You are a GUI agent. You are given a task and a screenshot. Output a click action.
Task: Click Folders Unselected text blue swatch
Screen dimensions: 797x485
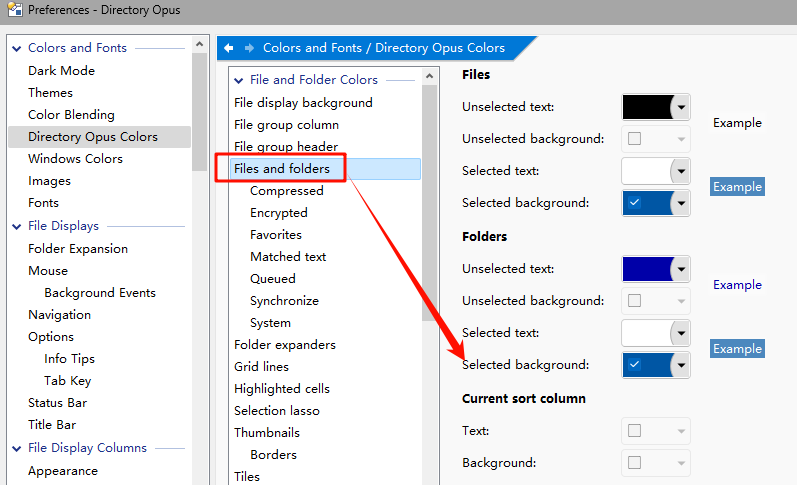click(647, 269)
